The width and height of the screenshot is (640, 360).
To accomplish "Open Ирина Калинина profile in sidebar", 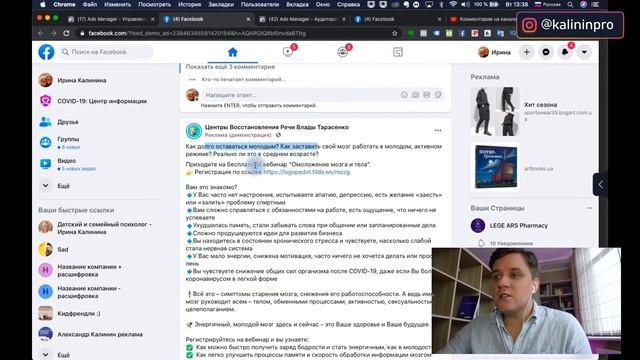I will (x=82, y=80).
